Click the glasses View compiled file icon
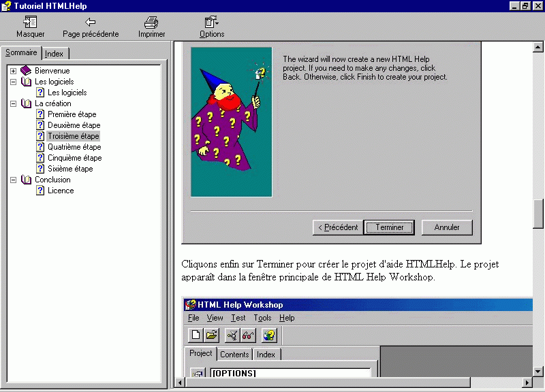 [248, 335]
